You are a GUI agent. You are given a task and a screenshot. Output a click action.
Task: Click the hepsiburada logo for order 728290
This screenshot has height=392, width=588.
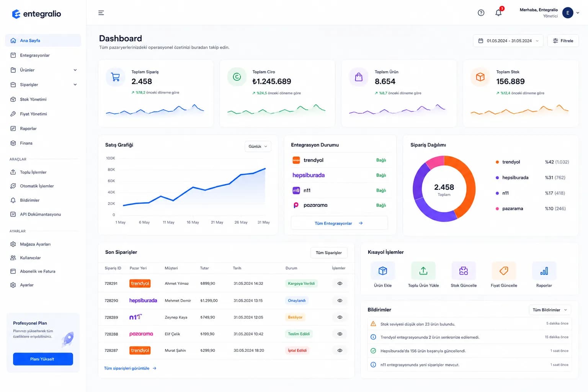tap(143, 301)
